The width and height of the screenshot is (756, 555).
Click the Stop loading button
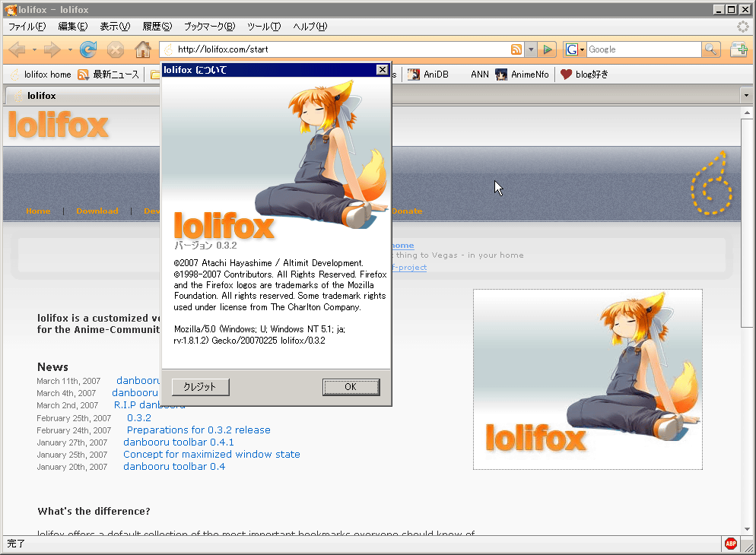click(x=116, y=49)
